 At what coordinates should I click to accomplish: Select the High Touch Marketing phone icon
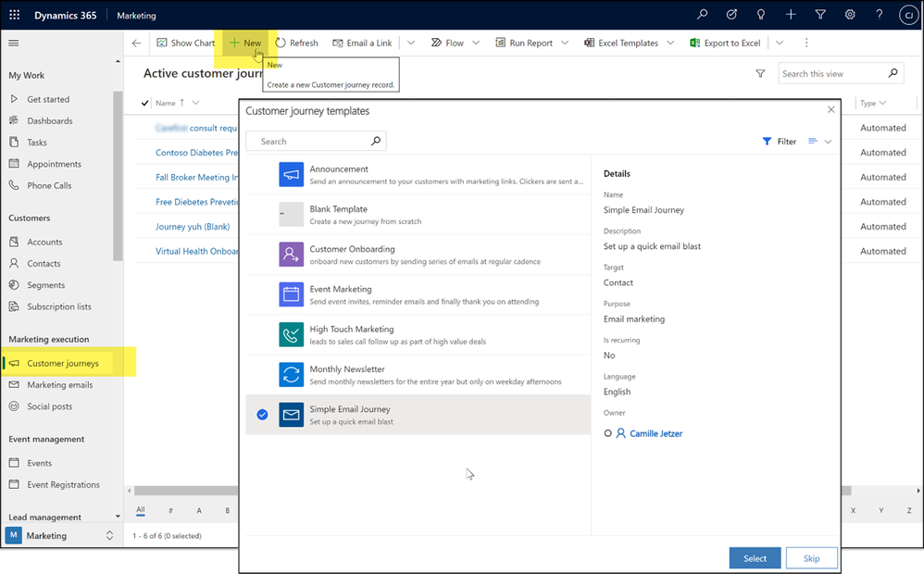coord(291,335)
